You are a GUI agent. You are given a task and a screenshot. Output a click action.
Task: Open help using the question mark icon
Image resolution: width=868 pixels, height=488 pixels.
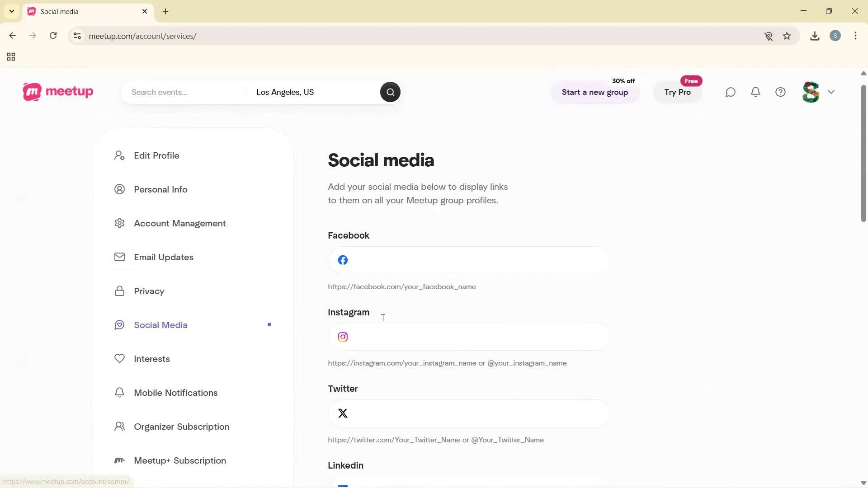click(x=781, y=92)
